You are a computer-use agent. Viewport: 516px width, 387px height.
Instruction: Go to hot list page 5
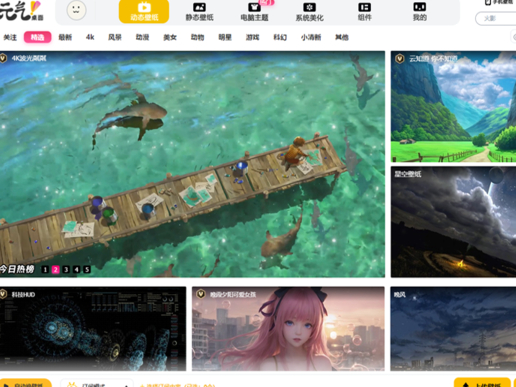[x=87, y=269]
